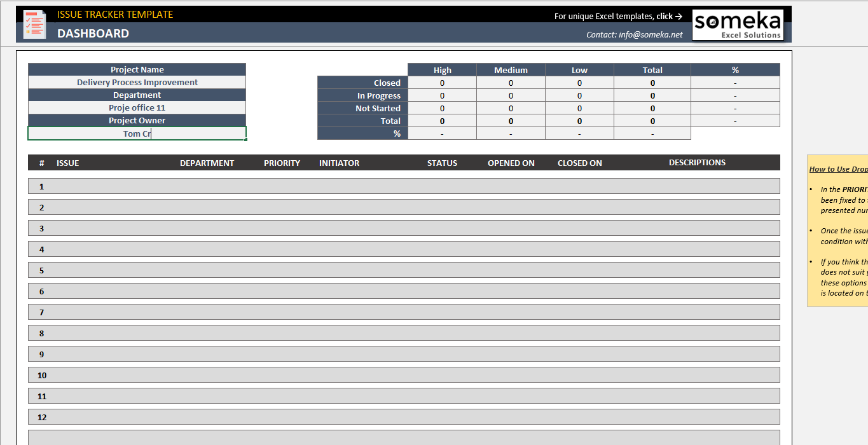The height and width of the screenshot is (445, 868).
Task: Select the Closed row High count cell
Action: pyautogui.click(x=442, y=83)
